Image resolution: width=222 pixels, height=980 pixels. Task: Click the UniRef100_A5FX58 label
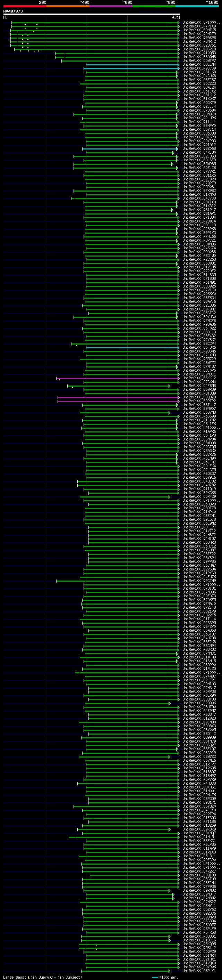pyautogui.click(x=199, y=933)
